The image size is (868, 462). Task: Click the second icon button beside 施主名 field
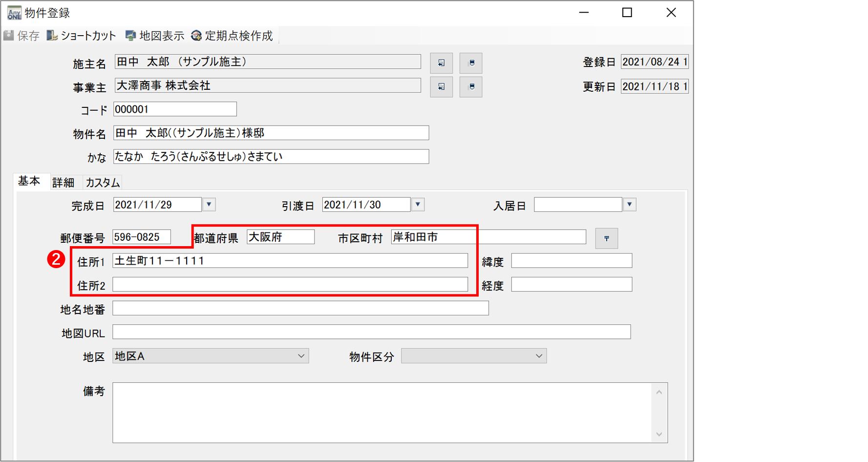(471, 63)
